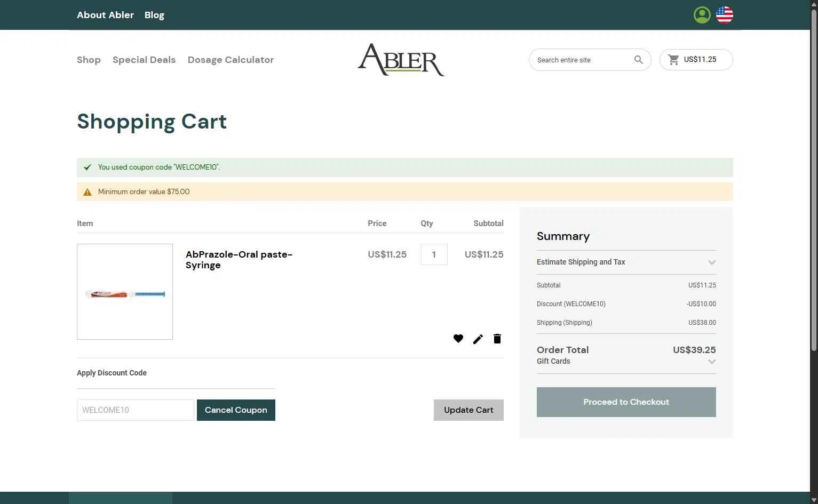The height and width of the screenshot is (504, 818).
Task: Focus the quantity field showing 1
Action: (x=434, y=254)
